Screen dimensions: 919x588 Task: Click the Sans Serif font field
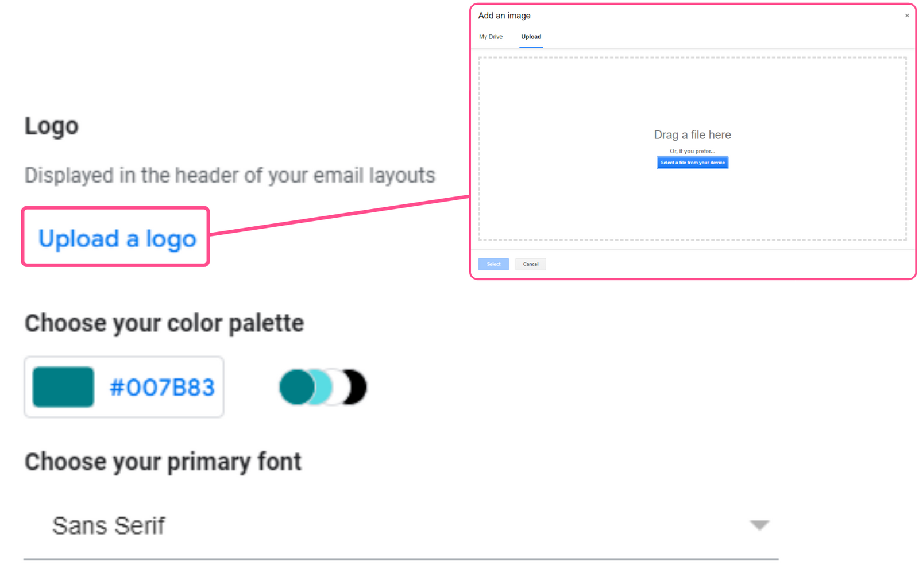109,525
